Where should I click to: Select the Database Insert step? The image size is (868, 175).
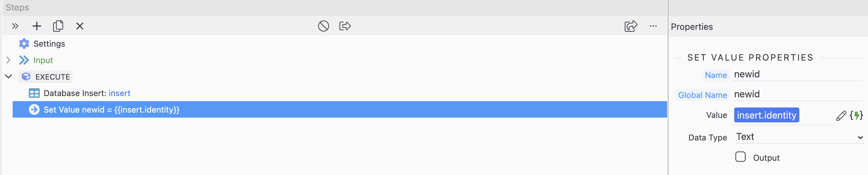click(x=87, y=93)
